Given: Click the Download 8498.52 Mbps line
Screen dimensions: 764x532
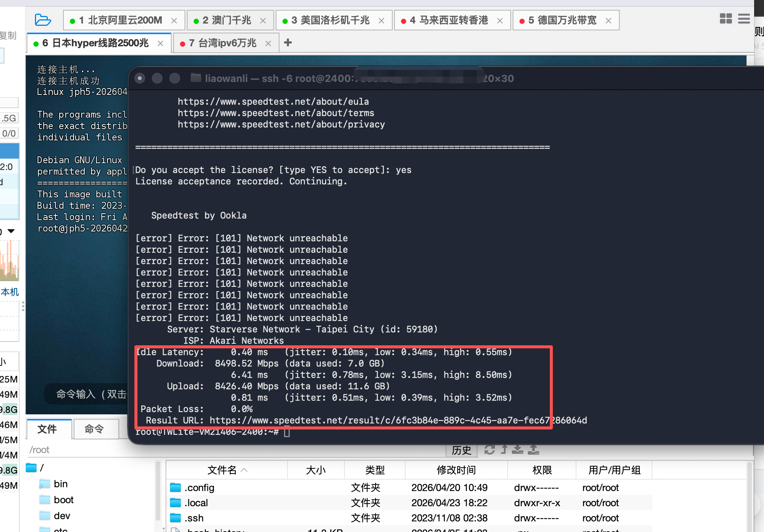Looking at the screenshot, I should coord(270,364).
